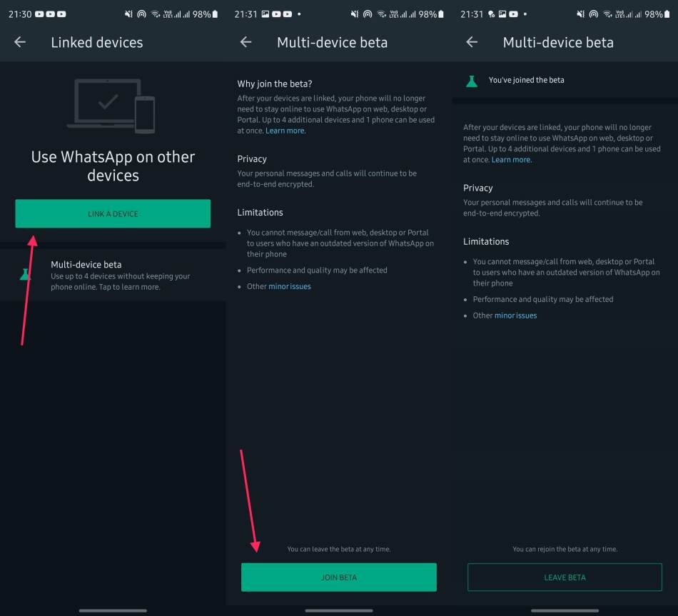Screen dimensions: 678x616
Task: Tap battery icon on the JOIN BETA screen status bar
Action: [x=441, y=14]
